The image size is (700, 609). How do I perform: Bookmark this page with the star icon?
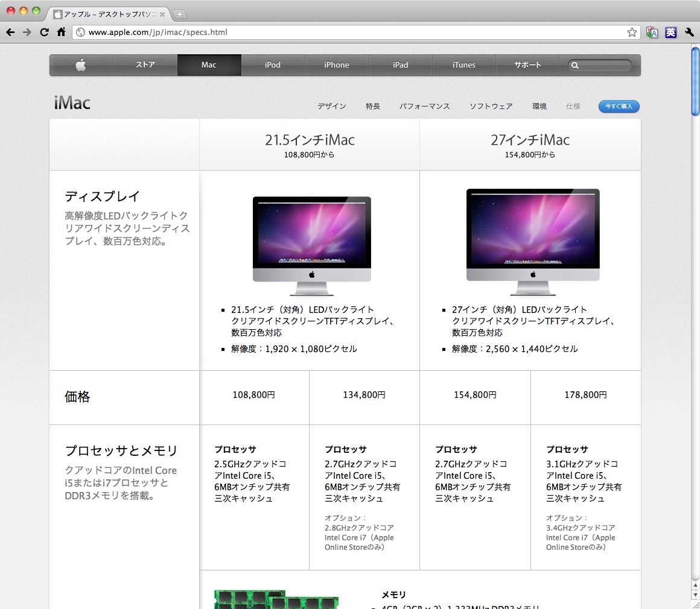(x=632, y=32)
